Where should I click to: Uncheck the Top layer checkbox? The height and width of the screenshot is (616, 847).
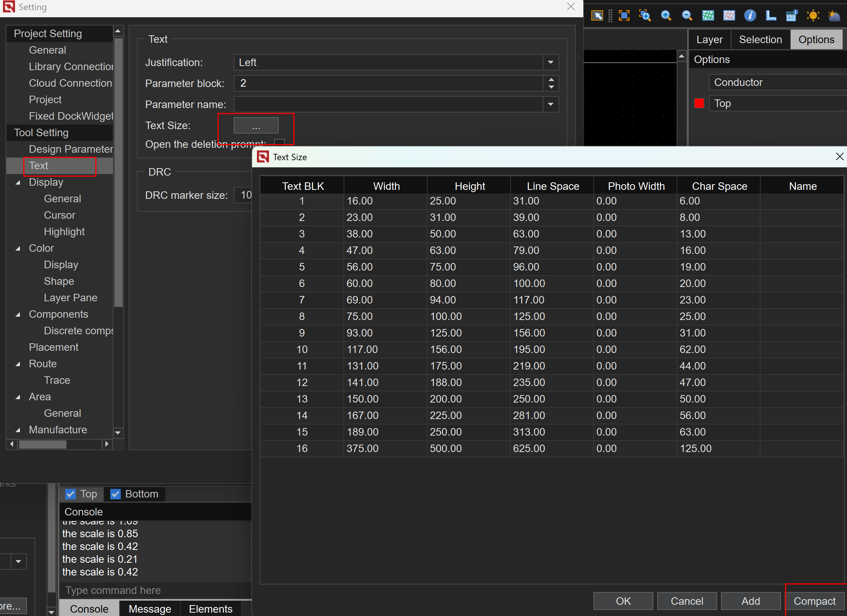(x=71, y=494)
